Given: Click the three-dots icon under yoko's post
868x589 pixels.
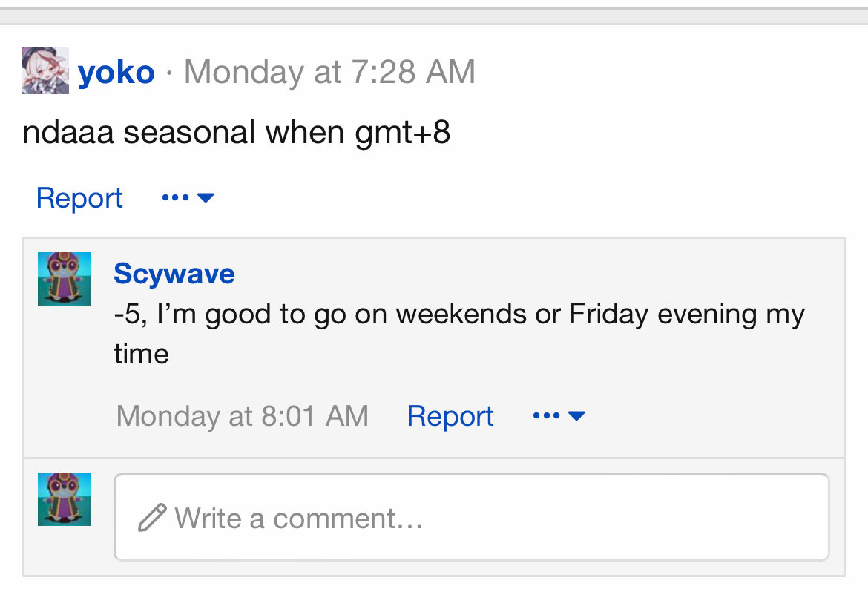Looking at the screenshot, I should (175, 198).
